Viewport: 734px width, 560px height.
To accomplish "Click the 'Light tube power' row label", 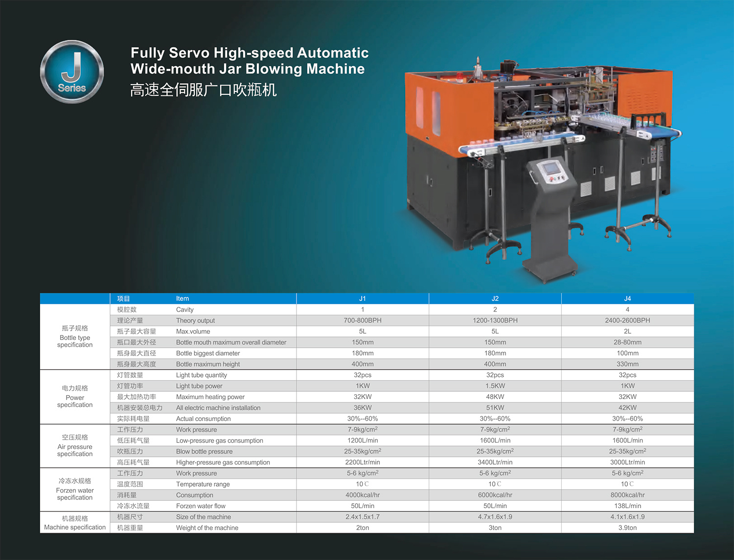I will click(199, 386).
